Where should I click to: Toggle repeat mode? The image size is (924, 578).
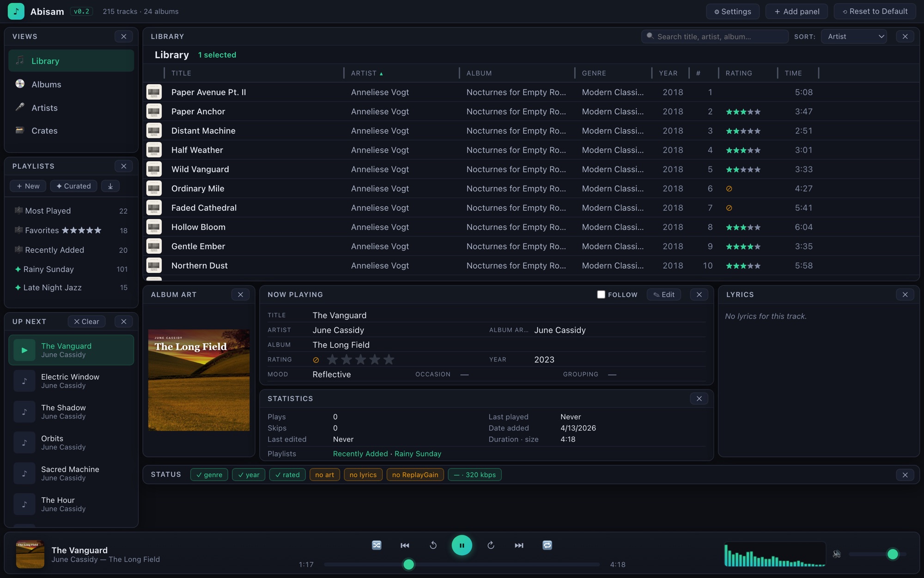547,545
